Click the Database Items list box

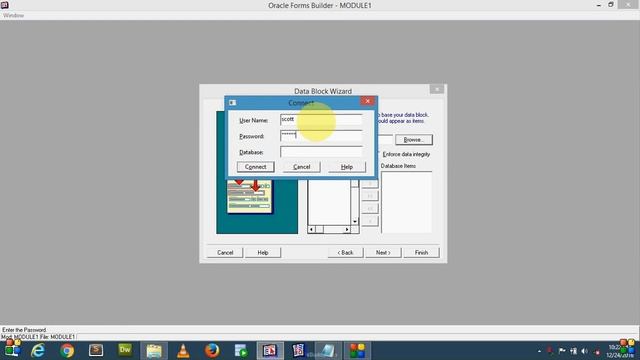tap(407, 202)
